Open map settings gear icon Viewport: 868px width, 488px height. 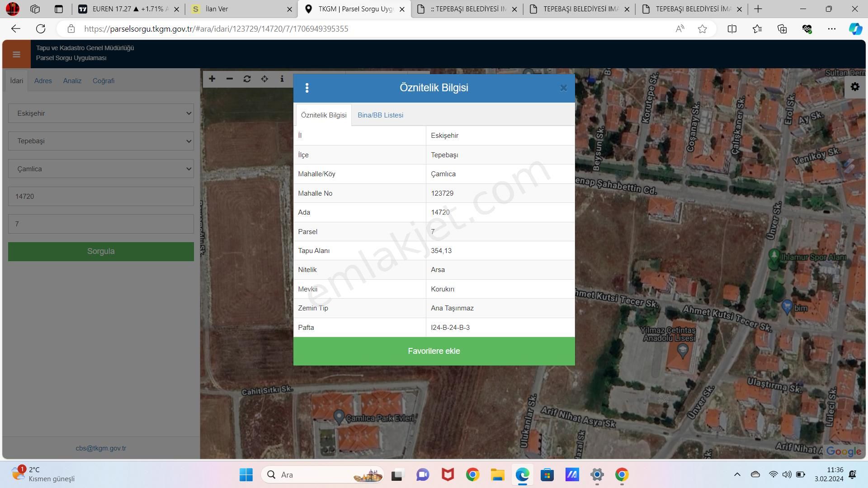point(855,87)
